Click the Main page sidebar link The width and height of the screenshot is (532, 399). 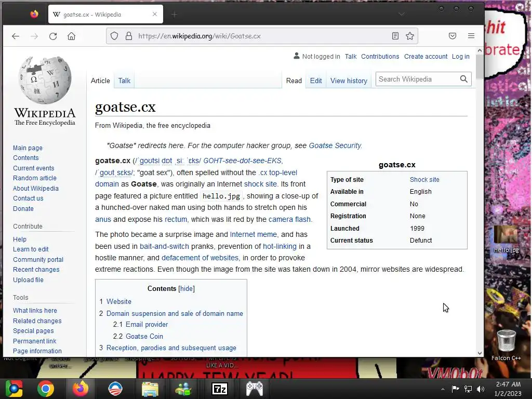click(x=28, y=148)
